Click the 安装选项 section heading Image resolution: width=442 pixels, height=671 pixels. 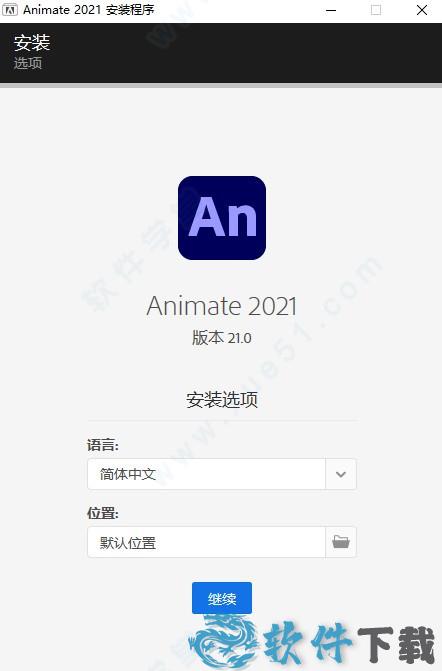(222, 400)
